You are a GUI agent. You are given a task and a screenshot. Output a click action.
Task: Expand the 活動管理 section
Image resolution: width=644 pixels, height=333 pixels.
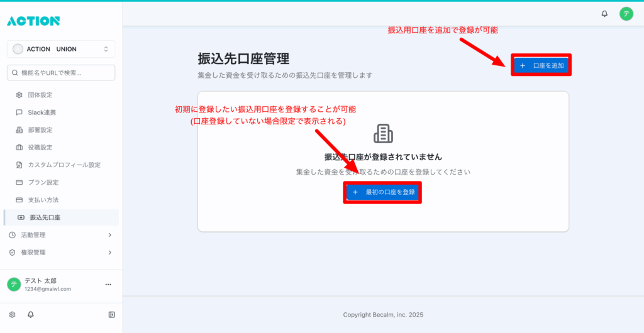click(x=60, y=235)
